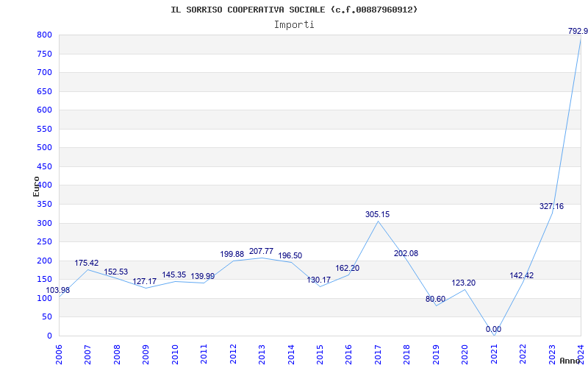Click the 127.17 data label

[144, 281]
